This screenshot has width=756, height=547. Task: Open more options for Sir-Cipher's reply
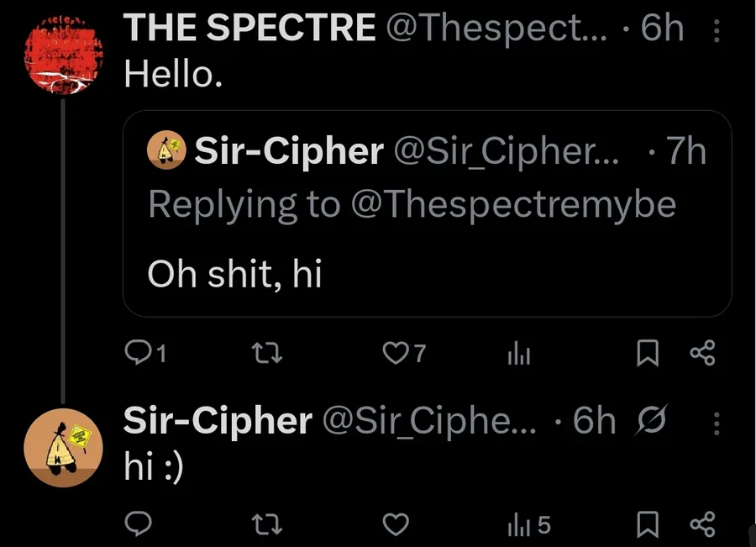pos(717,423)
